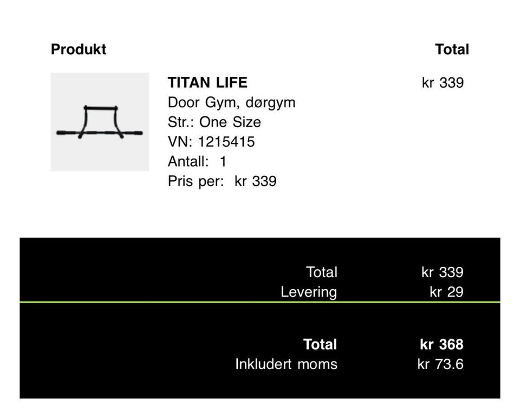Click the 'Produkt' column header

[x=79, y=49]
